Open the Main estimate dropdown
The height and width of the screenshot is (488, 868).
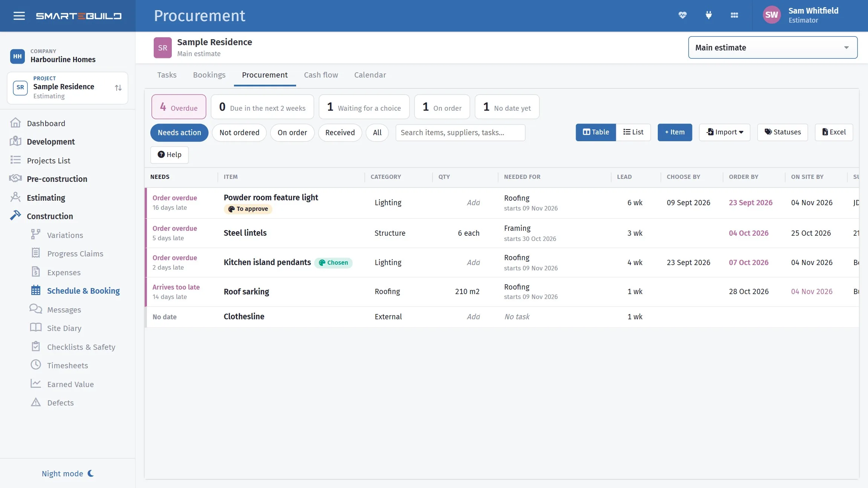pos(773,47)
